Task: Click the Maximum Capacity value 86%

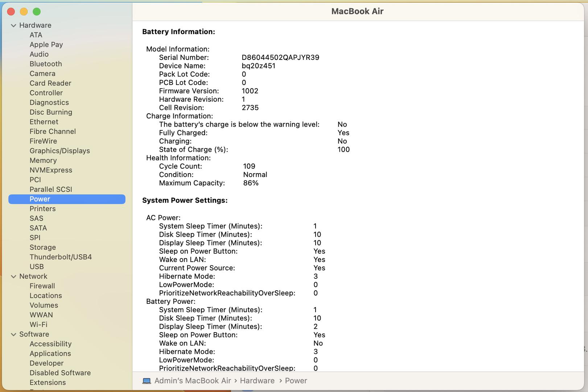Action: pos(251,183)
